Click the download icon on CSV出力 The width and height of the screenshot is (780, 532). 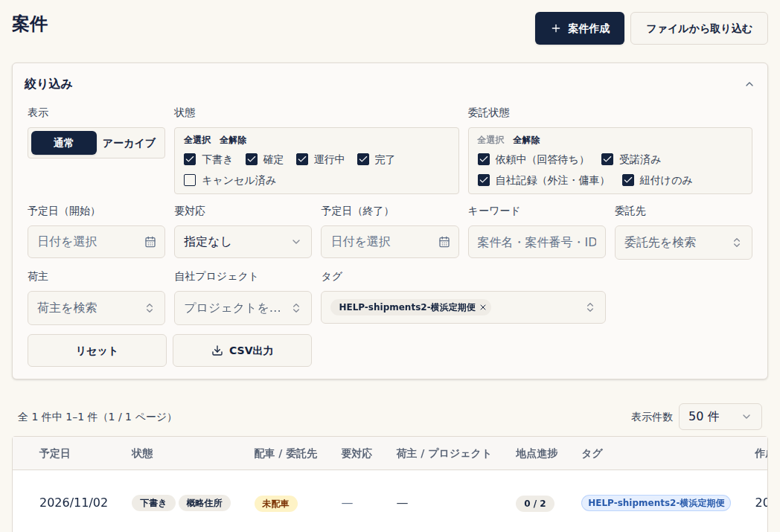(x=217, y=351)
